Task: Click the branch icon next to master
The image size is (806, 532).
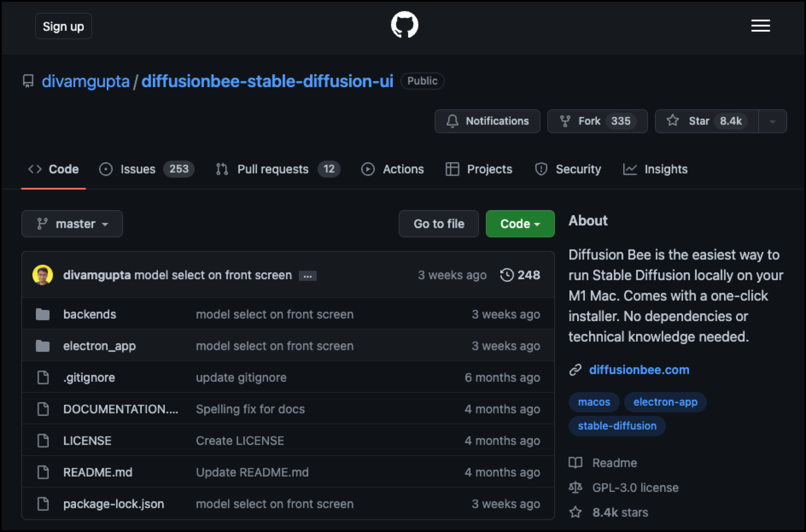Action: (x=43, y=223)
